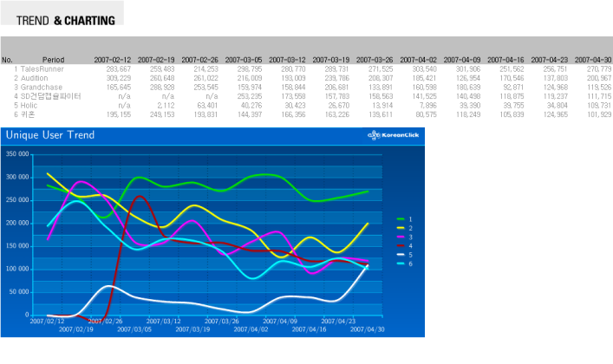Image resolution: width=613 pixels, height=364 pixels.
Task: Select the 2007-04-23 column header
Action: coord(550,60)
